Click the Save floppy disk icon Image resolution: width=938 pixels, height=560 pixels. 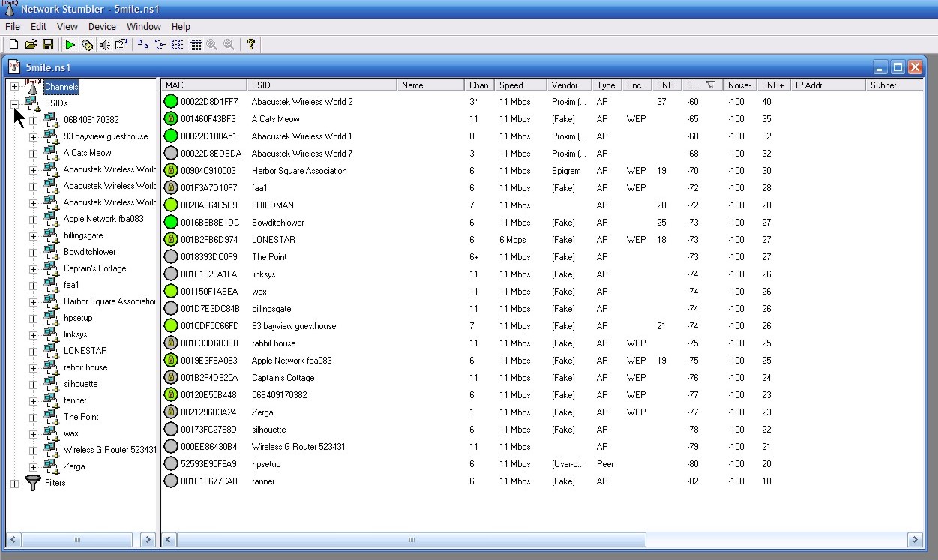47,45
